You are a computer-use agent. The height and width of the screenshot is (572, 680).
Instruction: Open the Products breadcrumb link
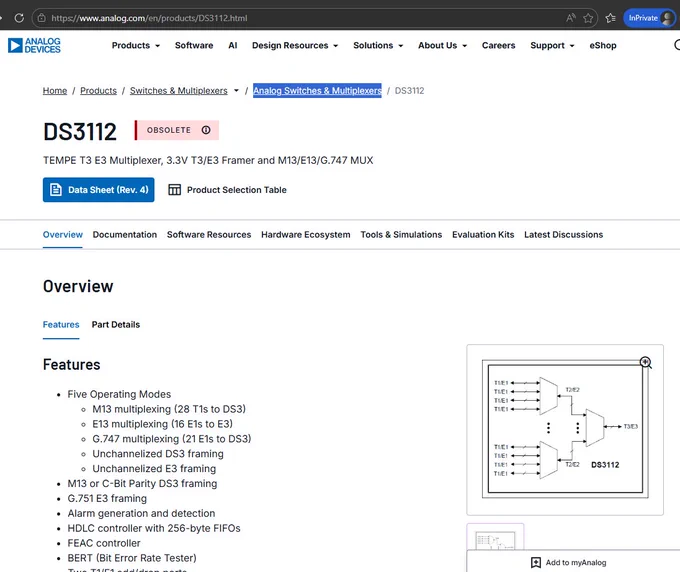98,91
